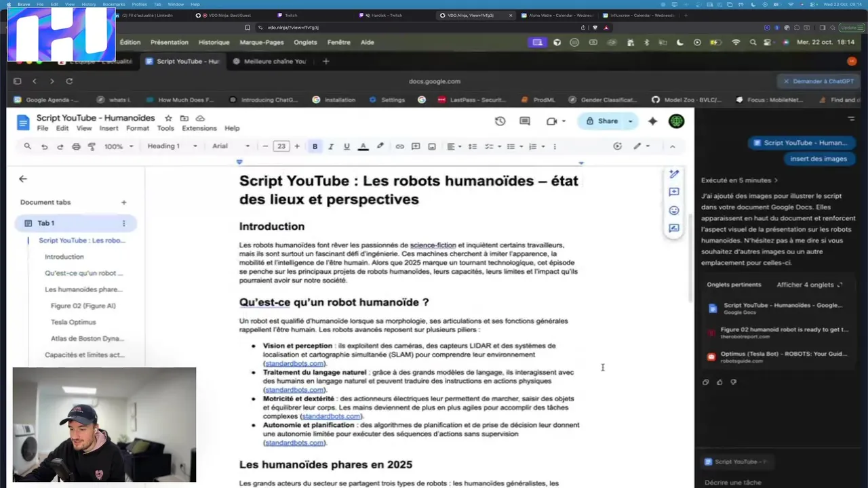
Task: Click the add comment margin icon
Action: pyautogui.click(x=674, y=192)
